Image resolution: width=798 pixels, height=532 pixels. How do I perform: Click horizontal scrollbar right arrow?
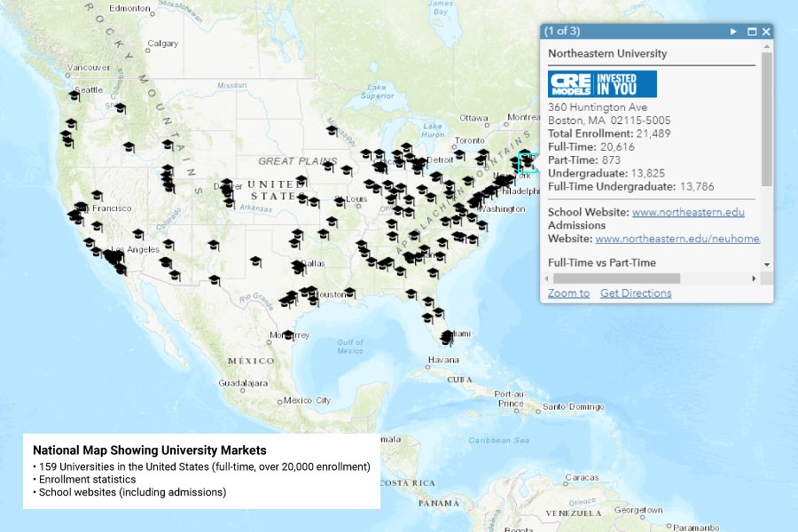(755, 278)
